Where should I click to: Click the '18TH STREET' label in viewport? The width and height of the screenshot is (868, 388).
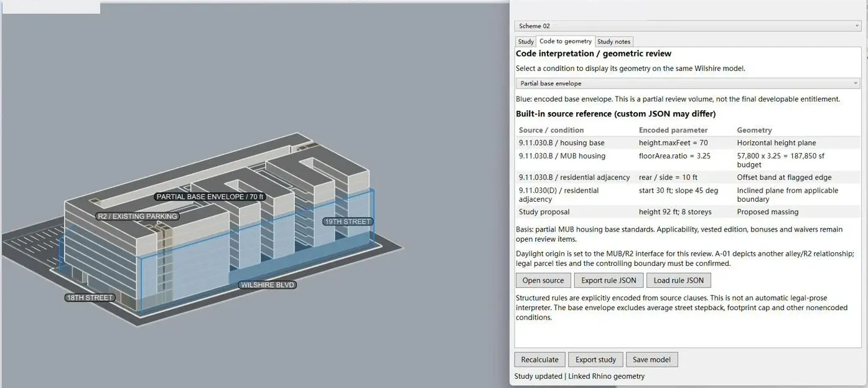point(90,298)
